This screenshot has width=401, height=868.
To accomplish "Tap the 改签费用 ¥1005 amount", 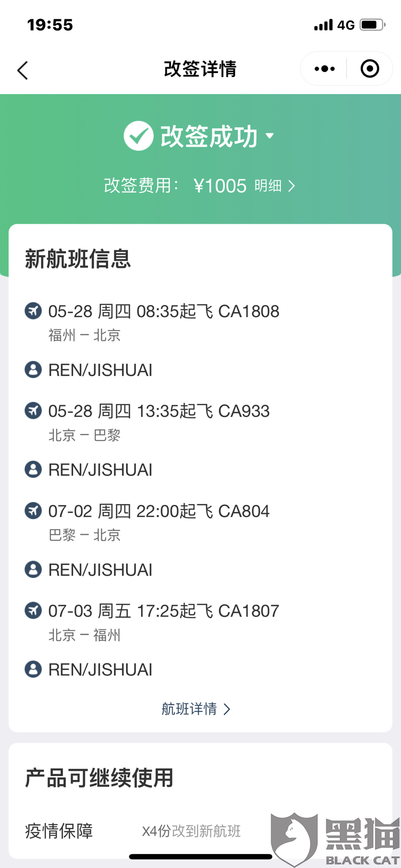I will (220, 186).
